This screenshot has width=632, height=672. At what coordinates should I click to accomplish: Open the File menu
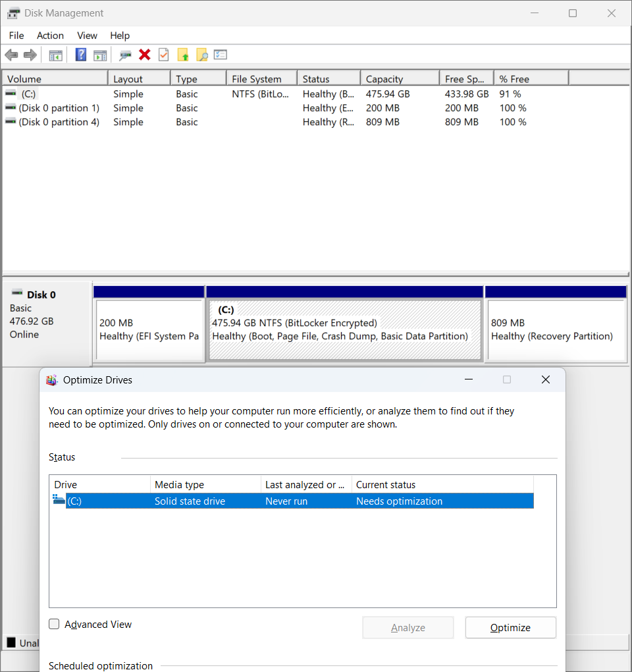[16, 36]
